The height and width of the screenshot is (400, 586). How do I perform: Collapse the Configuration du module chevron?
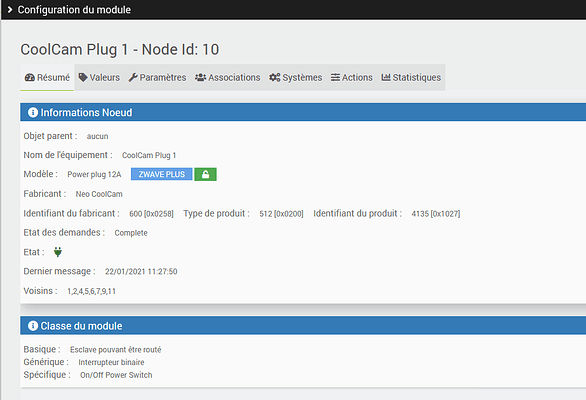coord(10,10)
